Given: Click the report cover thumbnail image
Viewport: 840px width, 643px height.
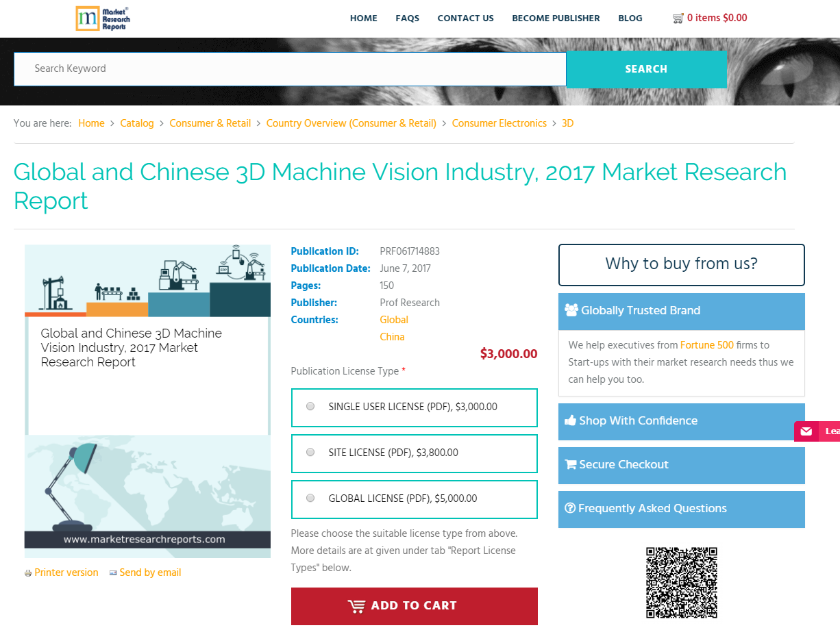Looking at the screenshot, I should [147, 401].
